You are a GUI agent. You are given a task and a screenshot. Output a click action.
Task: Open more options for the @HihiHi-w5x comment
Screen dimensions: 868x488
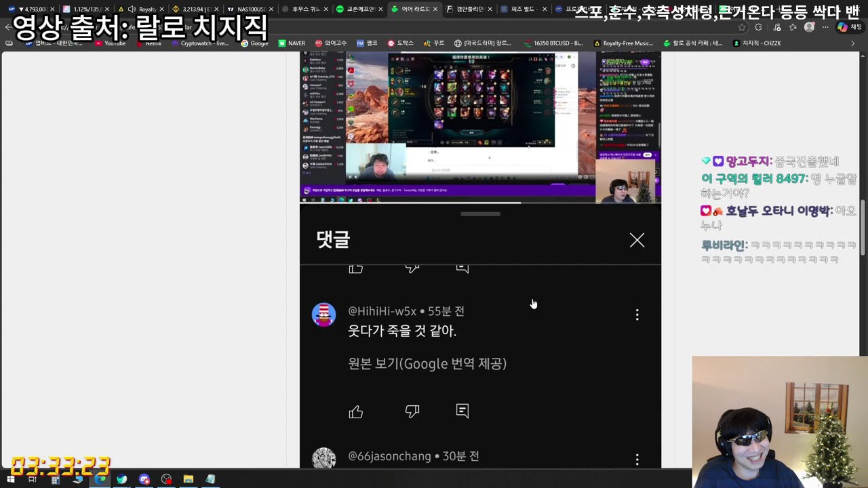click(637, 314)
